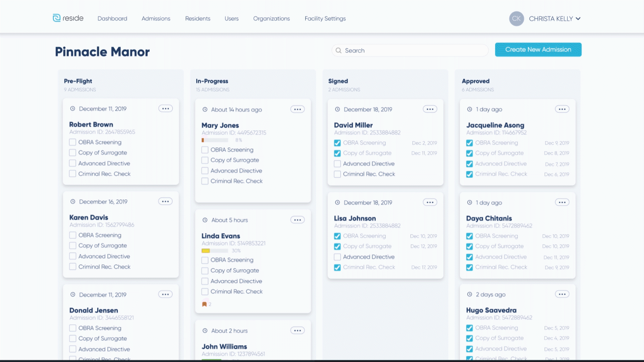
Task: Click Mary Jones 8% progress bar
Action: tap(215, 140)
